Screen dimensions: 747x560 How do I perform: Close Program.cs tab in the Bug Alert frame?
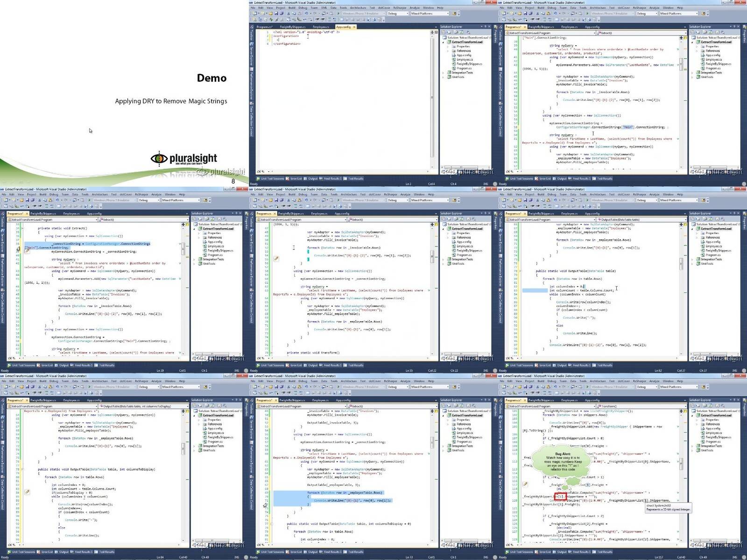coord(525,400)
